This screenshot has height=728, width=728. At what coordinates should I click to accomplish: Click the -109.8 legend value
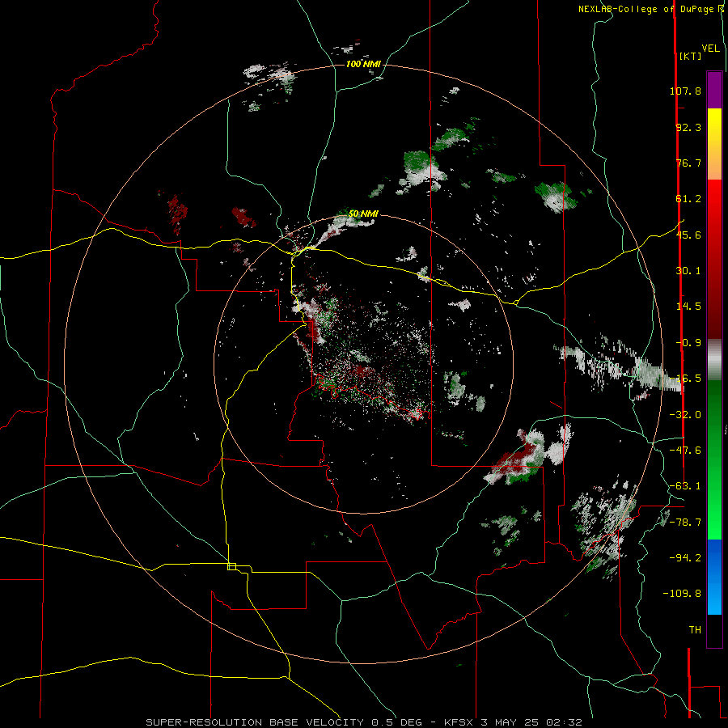[682, 594]
